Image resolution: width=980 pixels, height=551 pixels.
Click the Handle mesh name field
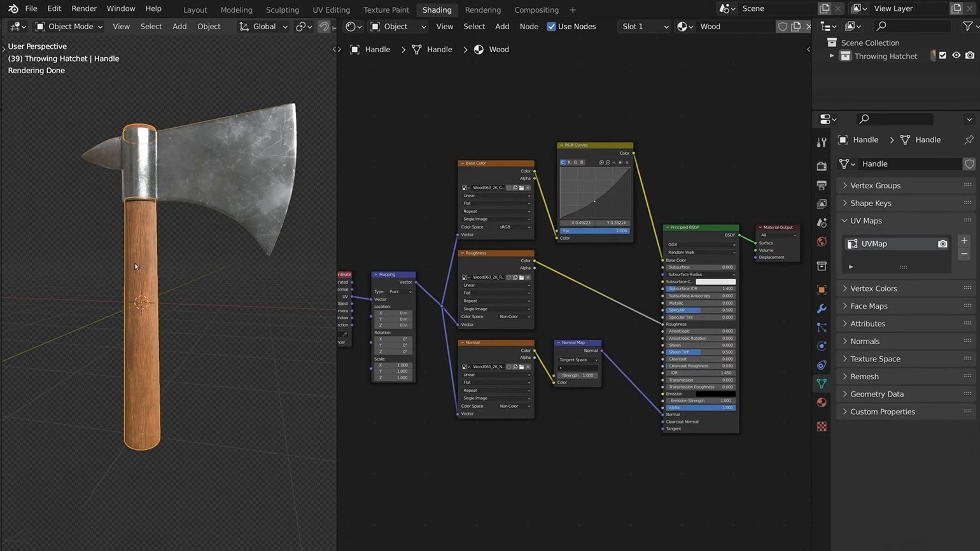point(909,164)
